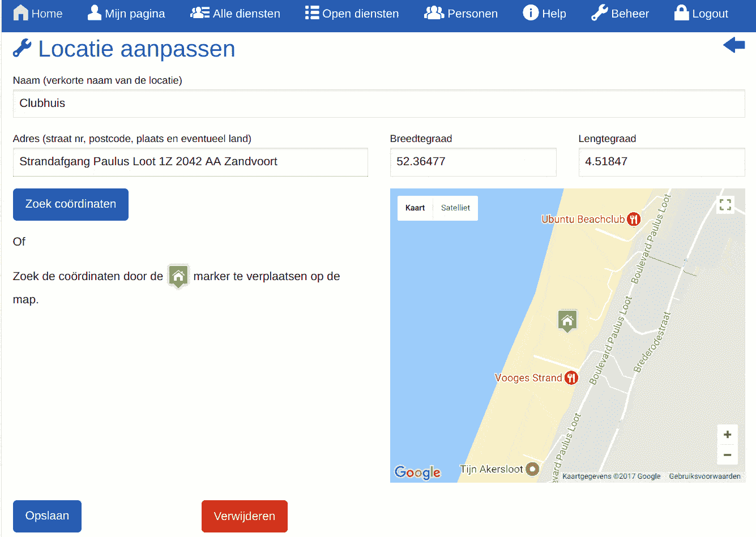The width and height of the screenshot is (756, 537).
Task: Zoom in using the map plus control
Action: (727, 434)
